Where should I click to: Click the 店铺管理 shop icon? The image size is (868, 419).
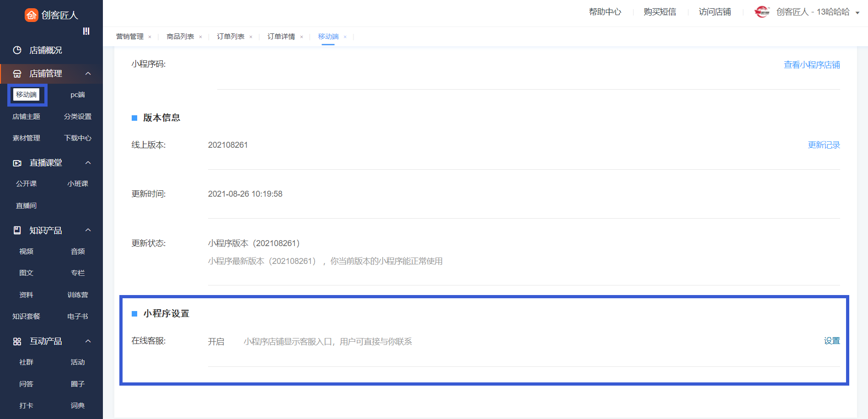click(17, 74)
